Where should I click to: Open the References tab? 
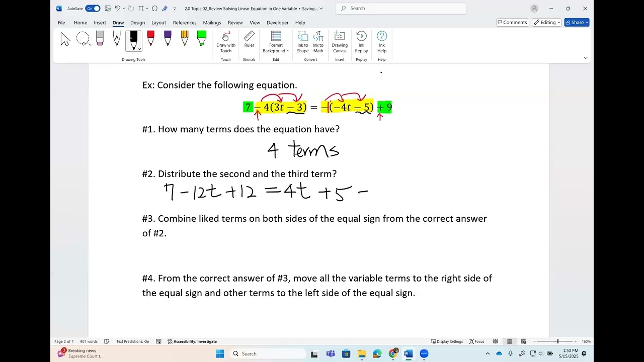pyautogui.click(x=185, y=23)
